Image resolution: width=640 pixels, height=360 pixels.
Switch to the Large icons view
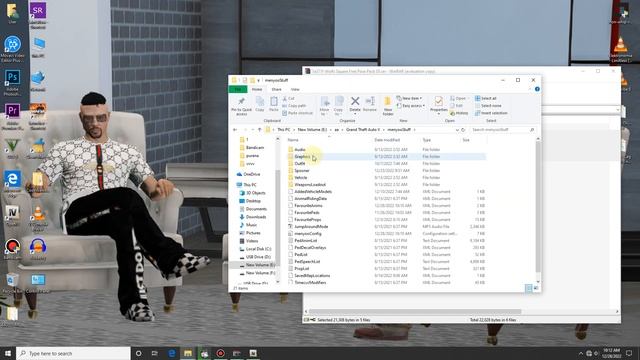coord(536,288)
